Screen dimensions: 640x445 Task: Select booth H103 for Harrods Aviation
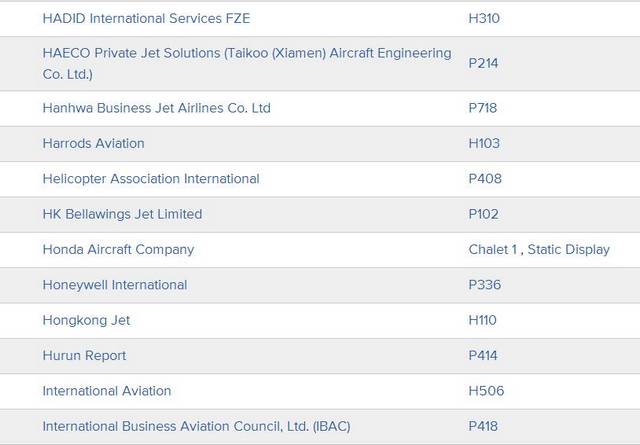pos(484,143)
